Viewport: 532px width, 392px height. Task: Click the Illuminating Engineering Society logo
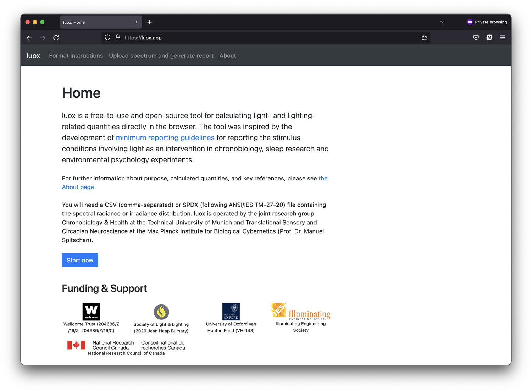click(x=301, y=312)
